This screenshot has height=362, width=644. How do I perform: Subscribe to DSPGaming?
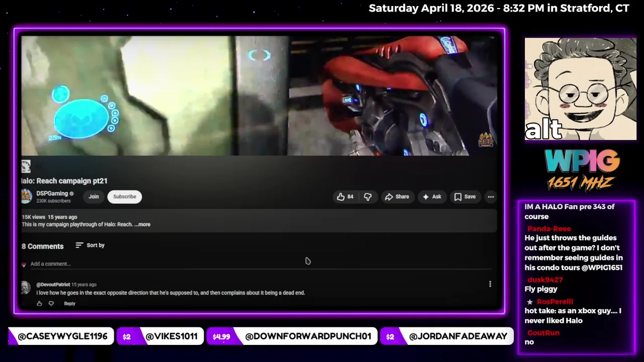124,197
